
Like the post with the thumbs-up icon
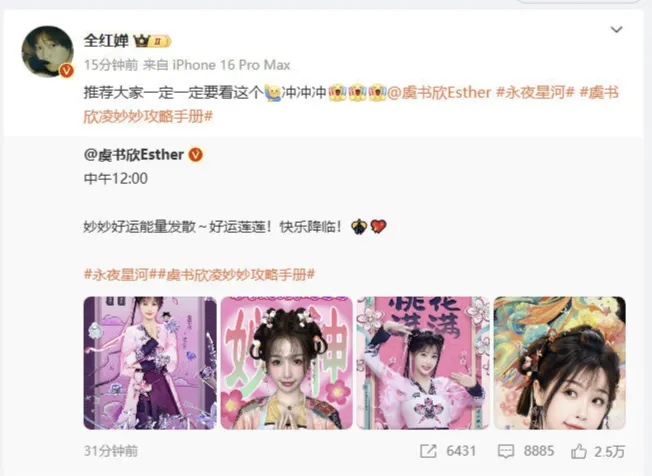point(579,451)
